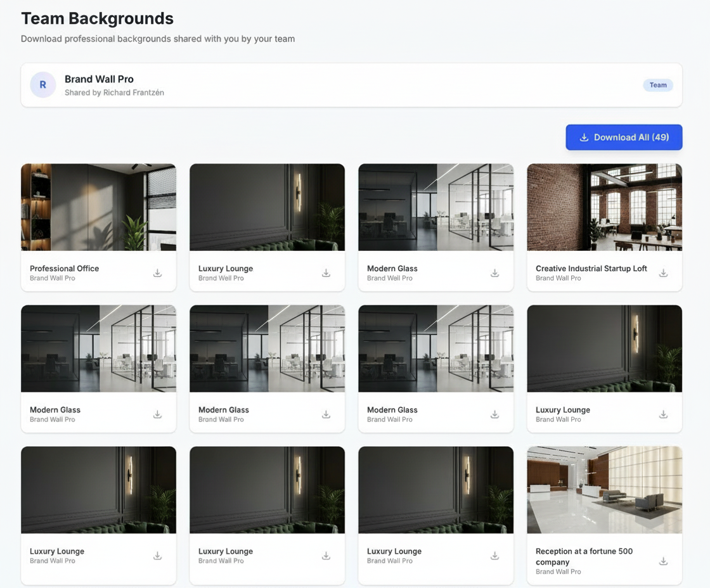Screen dimensions: 710x588
Task: Download the rightmost Luxury Lounge in the middle row
Action: pos(663,414)
